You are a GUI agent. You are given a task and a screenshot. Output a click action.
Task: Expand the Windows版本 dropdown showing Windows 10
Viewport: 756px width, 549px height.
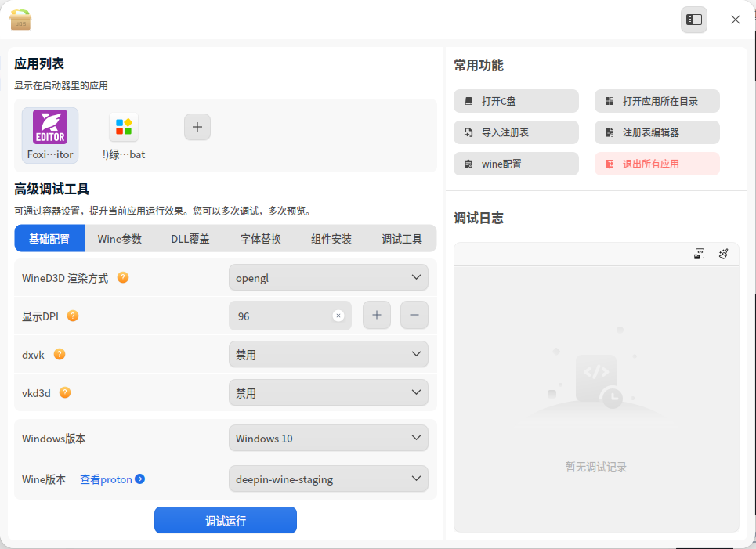point(328,438)
